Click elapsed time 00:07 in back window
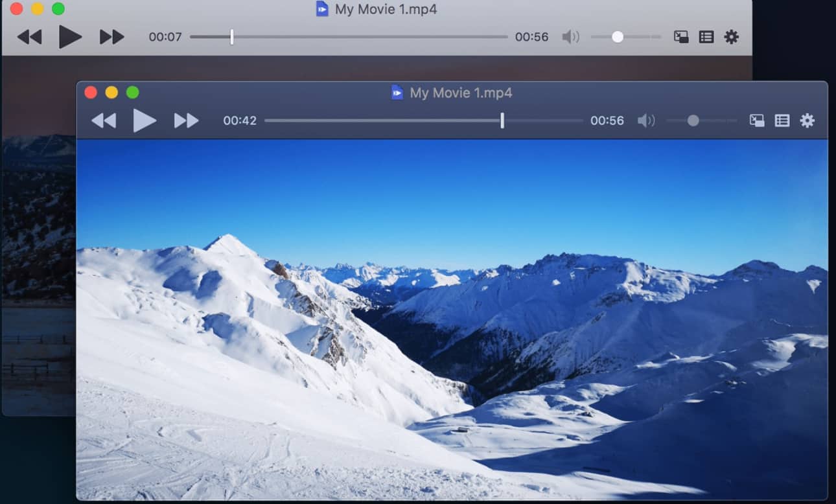Screen dimensions: 836x504 pos(165,37)
